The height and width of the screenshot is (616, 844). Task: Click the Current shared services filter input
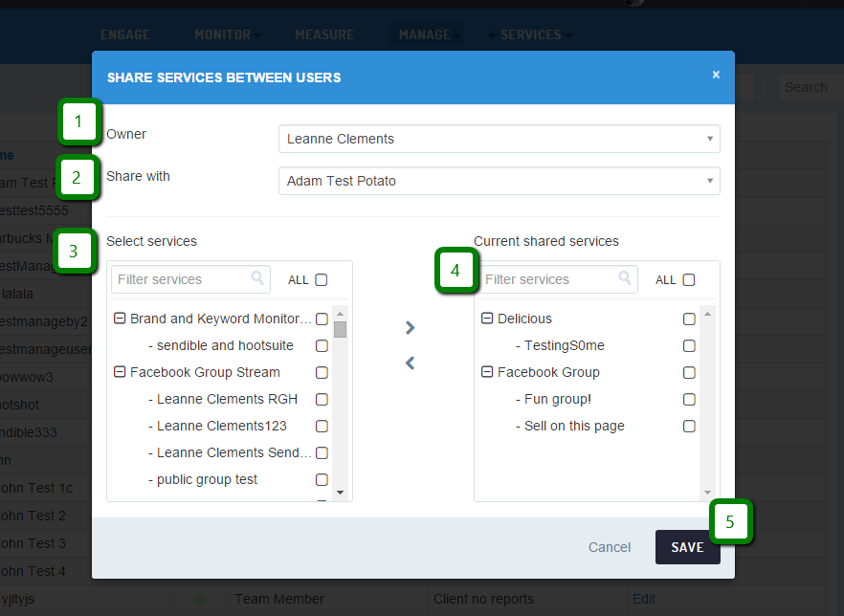(x=558, y=279)
